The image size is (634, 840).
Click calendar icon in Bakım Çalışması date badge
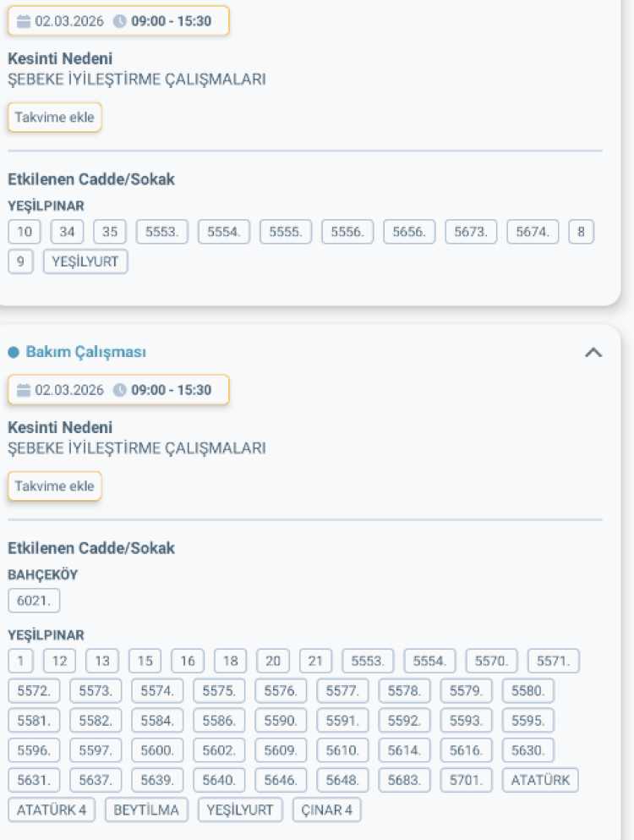[24, 390]
